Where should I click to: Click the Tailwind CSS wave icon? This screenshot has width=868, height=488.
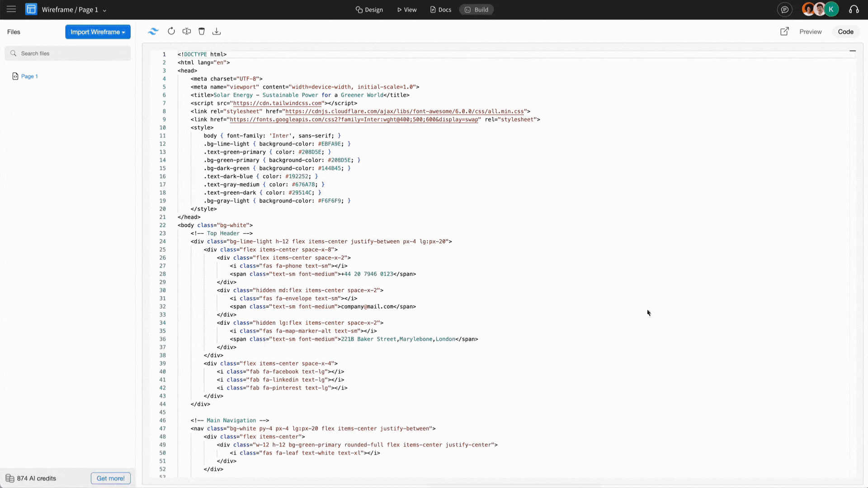pos(153,31)
